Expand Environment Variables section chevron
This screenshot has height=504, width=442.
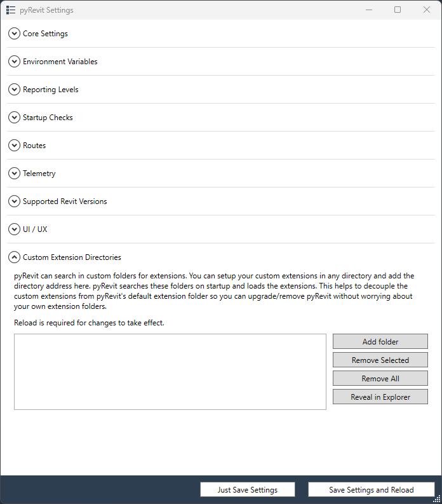14,62
